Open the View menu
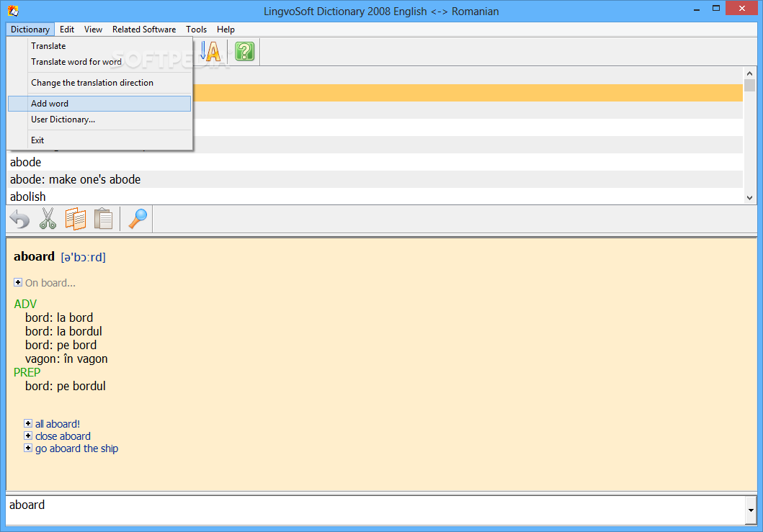The image size is (763, 532). tap(93, 30)
